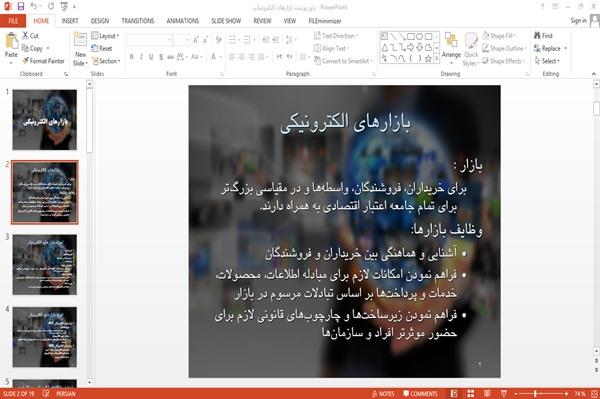Switch to the DESIGN tab
The image size is (600, 399).
(x=100, y=21)
